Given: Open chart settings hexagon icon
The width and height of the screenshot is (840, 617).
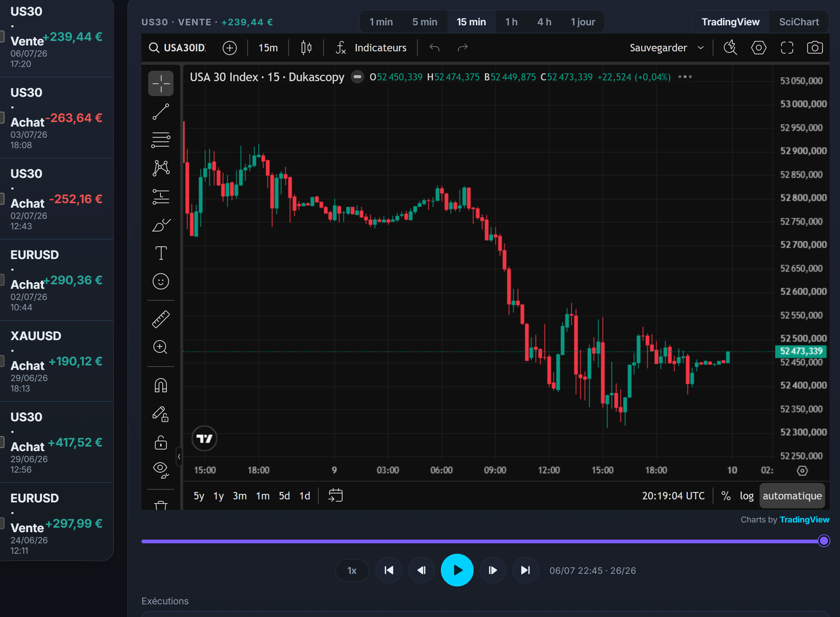Looking at the screenshot, I should [x=759, y=48].
